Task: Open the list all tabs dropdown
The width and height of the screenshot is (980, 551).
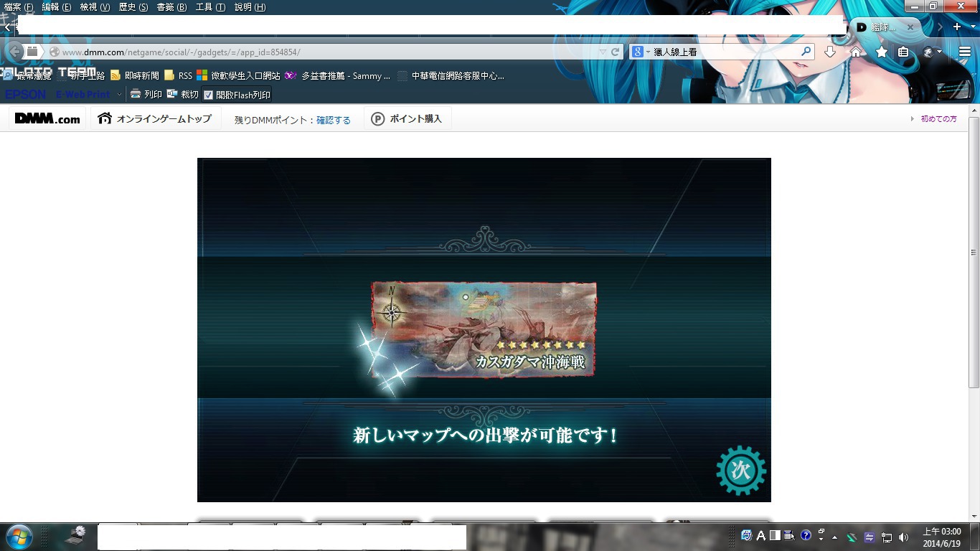Action: (973, 27)
